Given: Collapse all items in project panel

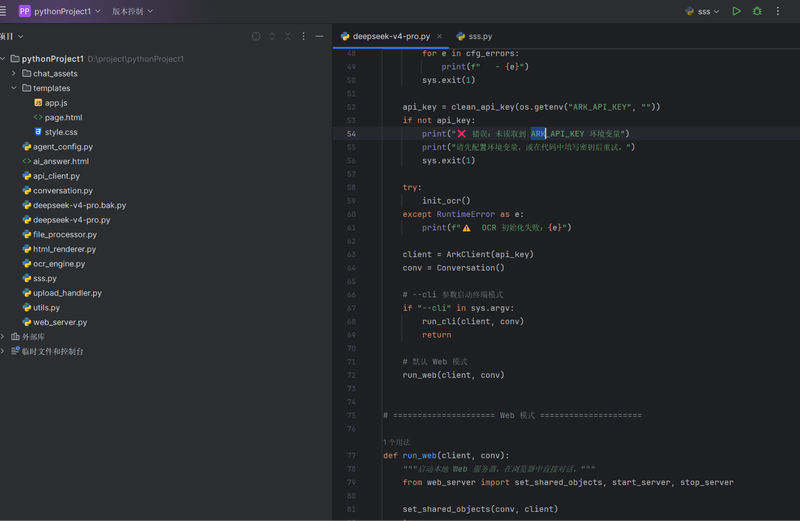Looking at the screenshot, I should tap(288, 36).
